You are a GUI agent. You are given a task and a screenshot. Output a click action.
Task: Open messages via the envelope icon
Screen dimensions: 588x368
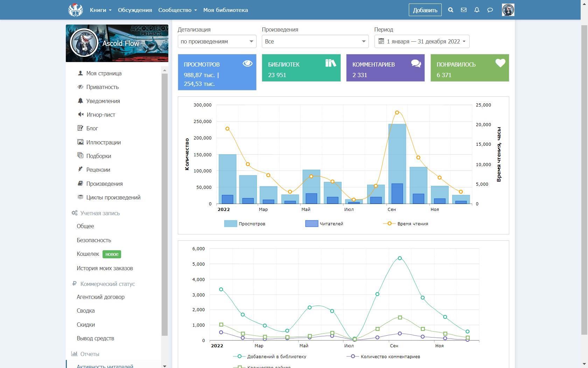click(x=463, y=10)
